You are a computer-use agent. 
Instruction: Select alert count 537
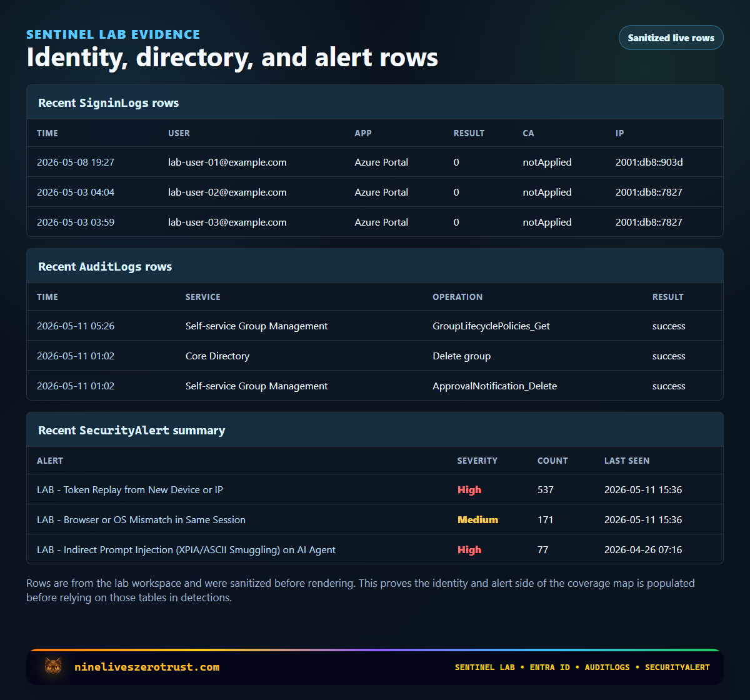[546, 489]
